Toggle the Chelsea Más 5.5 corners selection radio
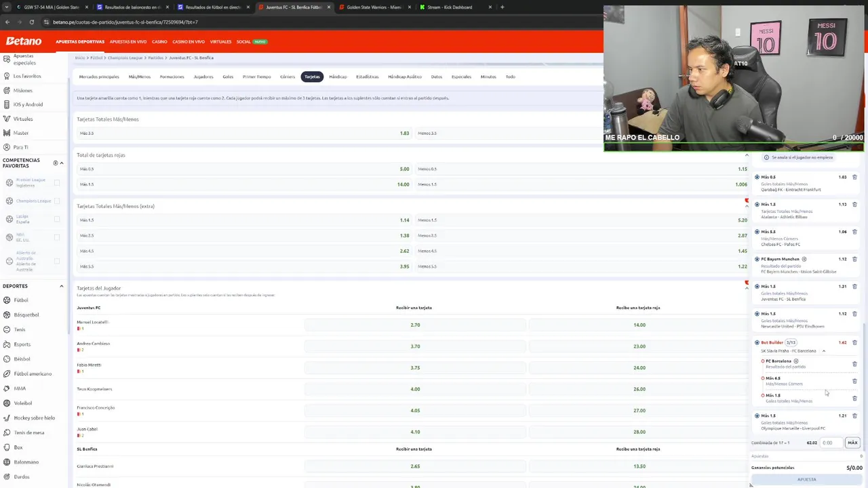The width and height of the screenshot is (868, 488). 757,232
